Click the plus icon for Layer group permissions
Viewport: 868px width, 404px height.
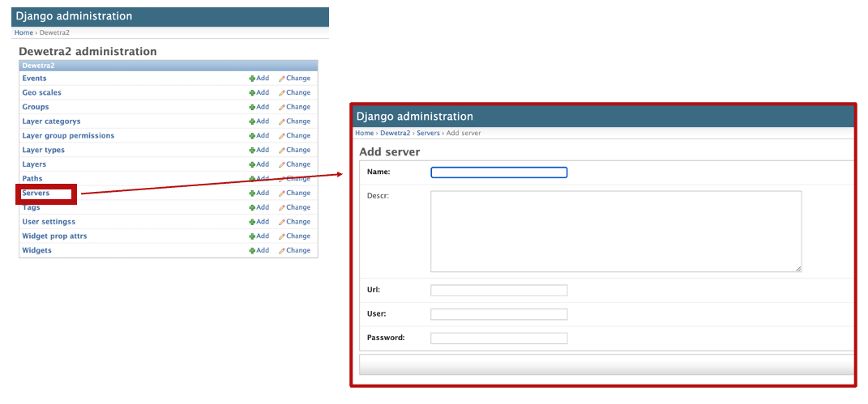(x=252, y=136)
